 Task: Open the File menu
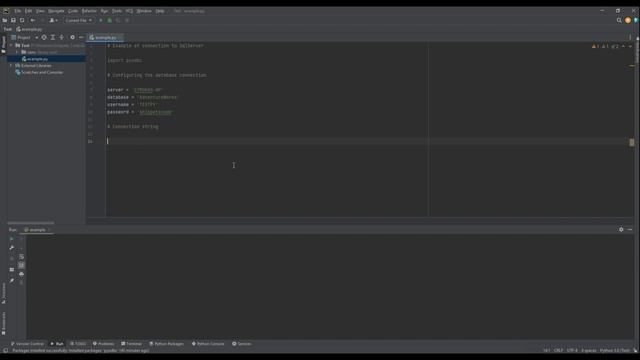coord(18,11)
